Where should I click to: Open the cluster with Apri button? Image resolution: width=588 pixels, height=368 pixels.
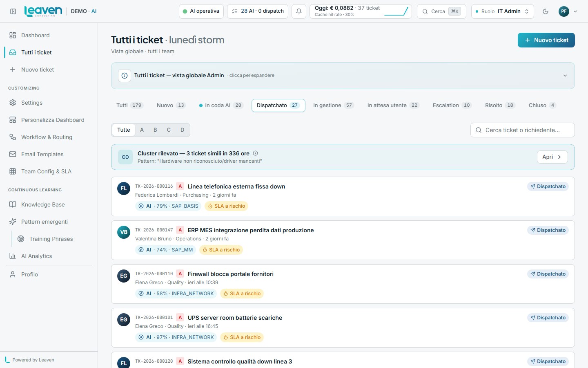[x=552, y=157]
